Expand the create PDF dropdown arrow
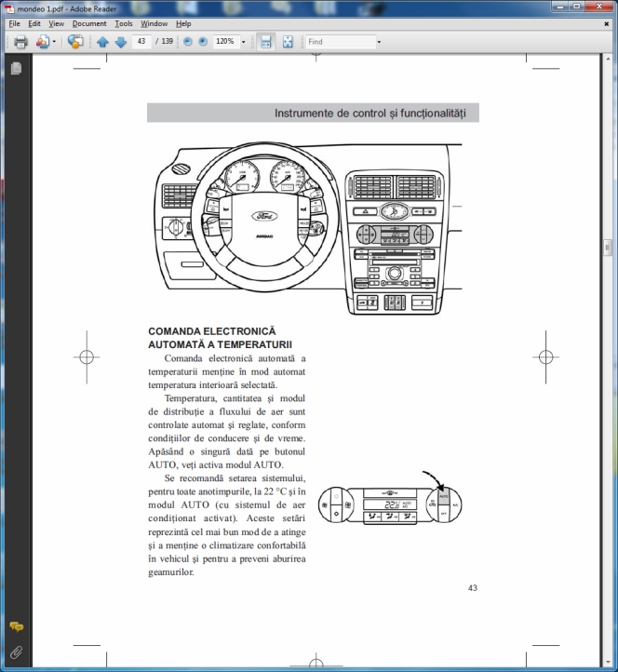This screenshot has height=672, width=618. [54, 42]
